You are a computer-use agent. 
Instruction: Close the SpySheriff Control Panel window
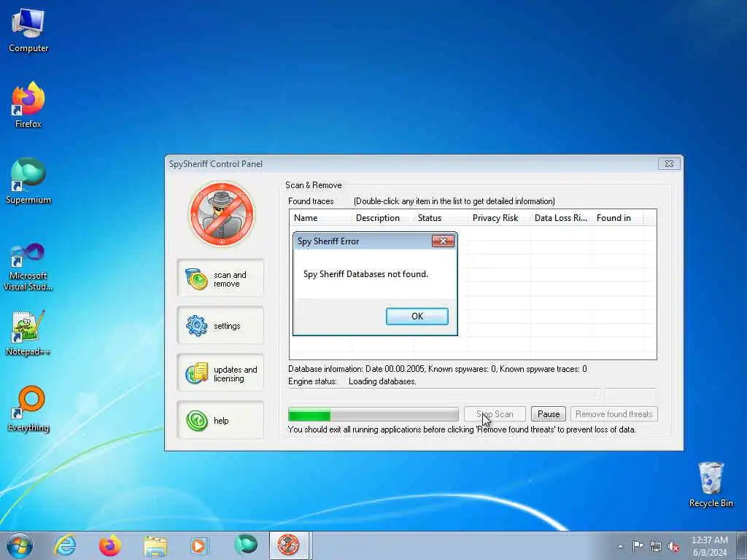[x=669, y=164]
